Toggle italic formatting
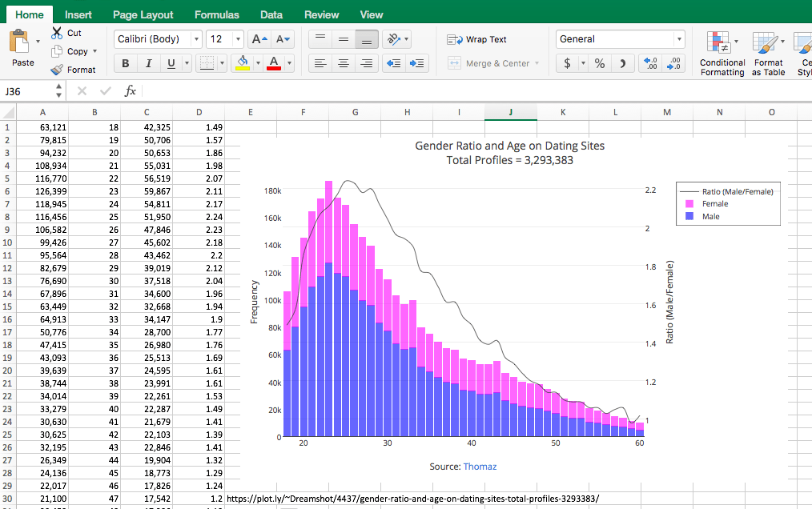812x509 pixels. 148,64
